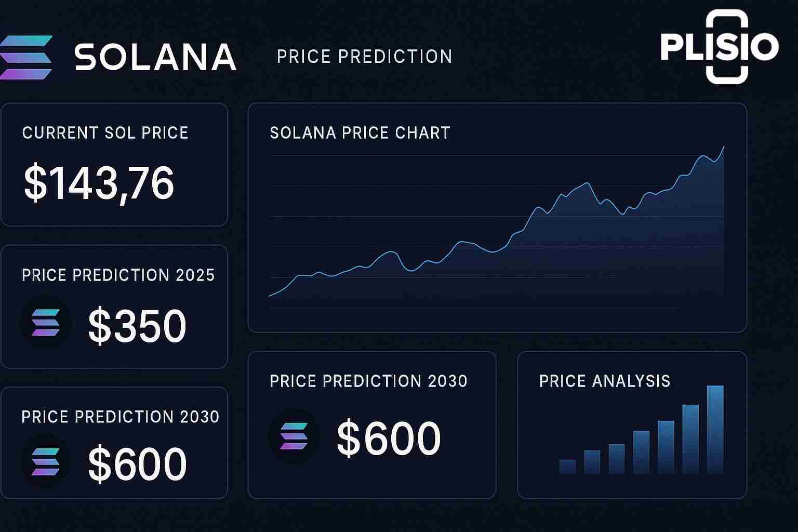Click the starting point of the price chart line
The width and height of the screenshot is (798, 532).
tap(270, 296)
